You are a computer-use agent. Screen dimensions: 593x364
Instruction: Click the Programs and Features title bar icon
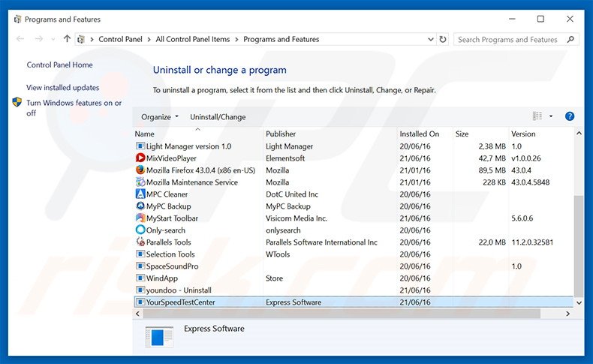click(17, 20)
